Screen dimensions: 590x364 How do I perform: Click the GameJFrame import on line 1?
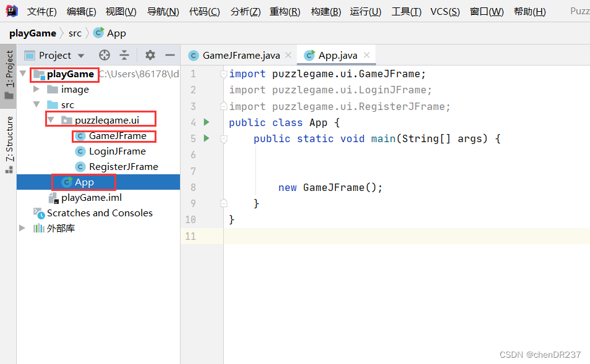(327, 74)
